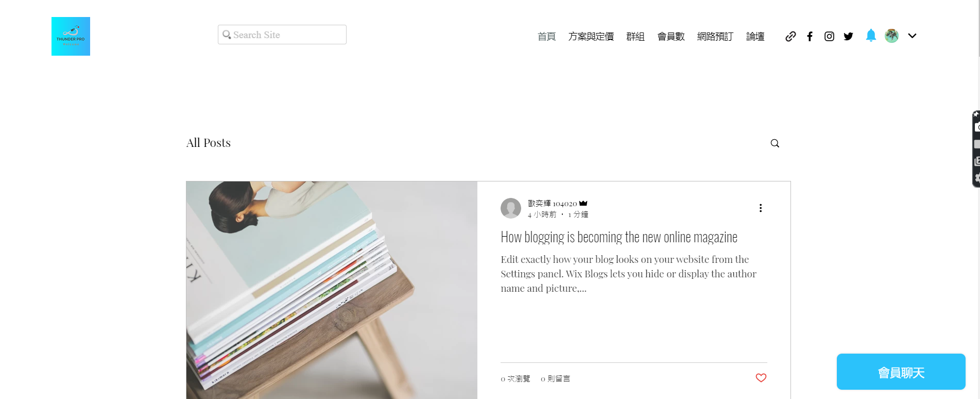980x399 pixels.
Task: Open 方案與定價 menu item
Action: [591, 36]
